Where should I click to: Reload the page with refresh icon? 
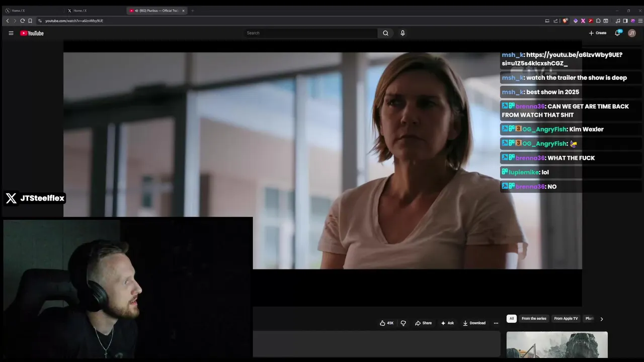tap(22, 21)
